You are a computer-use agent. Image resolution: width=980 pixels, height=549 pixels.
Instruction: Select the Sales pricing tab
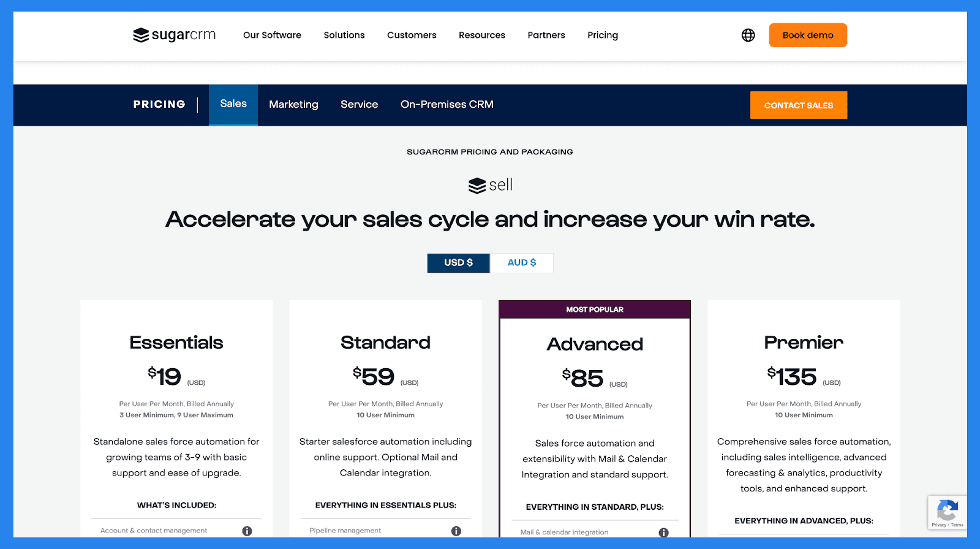pos(233,105)
